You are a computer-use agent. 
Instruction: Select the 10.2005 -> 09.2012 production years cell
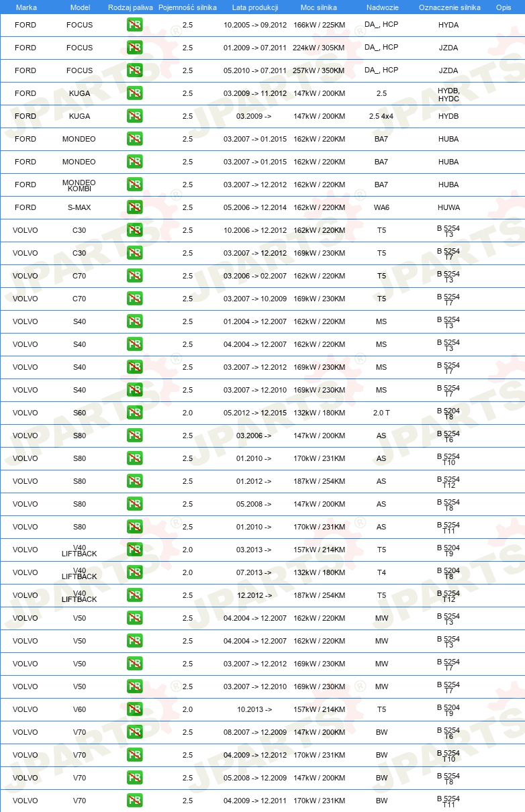coord(255,25)
